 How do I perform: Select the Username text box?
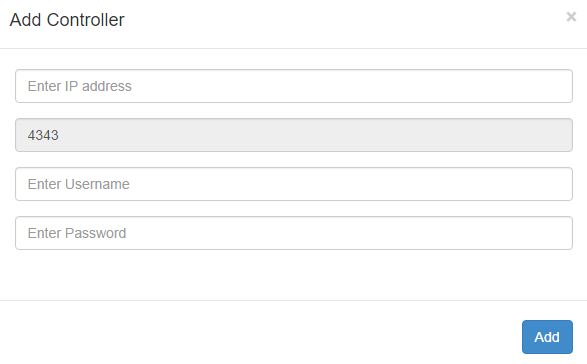pos(294,184)
